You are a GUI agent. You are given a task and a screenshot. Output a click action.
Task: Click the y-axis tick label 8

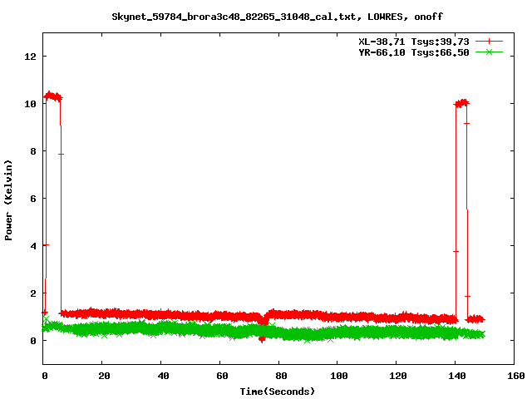pos(33,151)
